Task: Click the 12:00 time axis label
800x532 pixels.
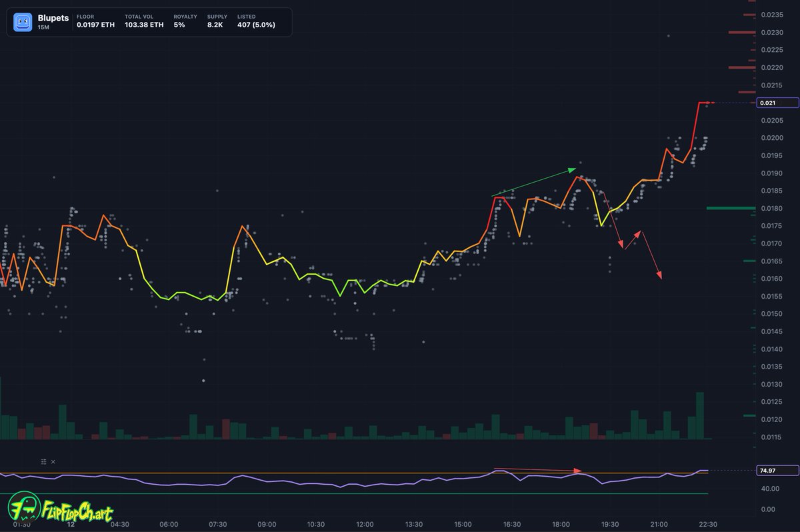Action: tap(365, 524)
